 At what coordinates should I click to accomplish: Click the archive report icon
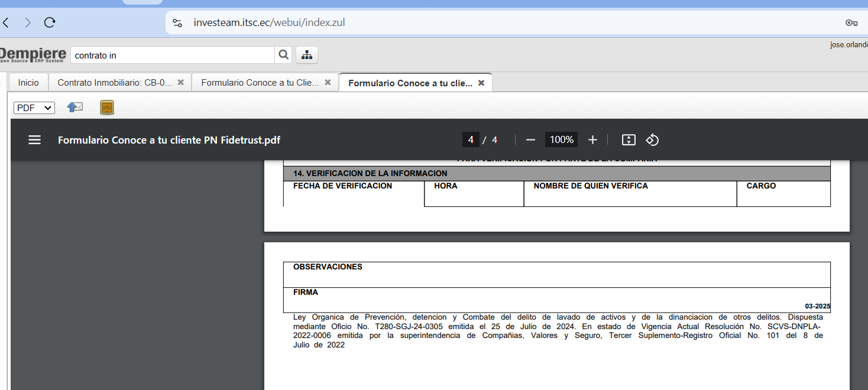click(107, 108)
